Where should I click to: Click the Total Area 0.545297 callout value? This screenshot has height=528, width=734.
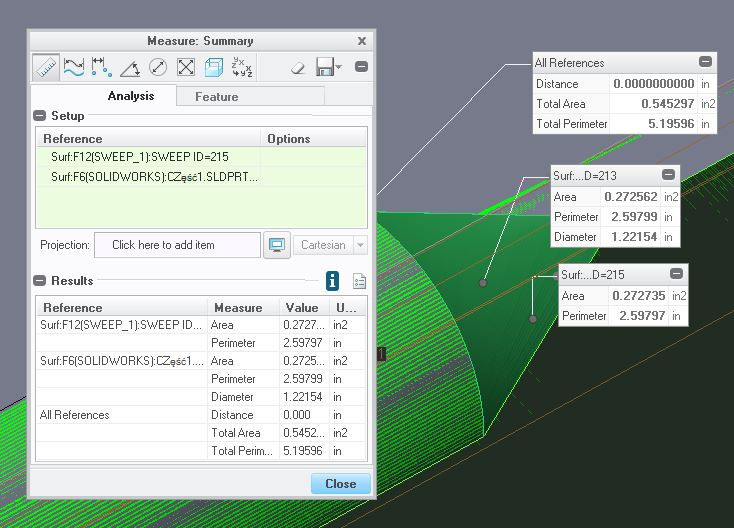point(668,104)
